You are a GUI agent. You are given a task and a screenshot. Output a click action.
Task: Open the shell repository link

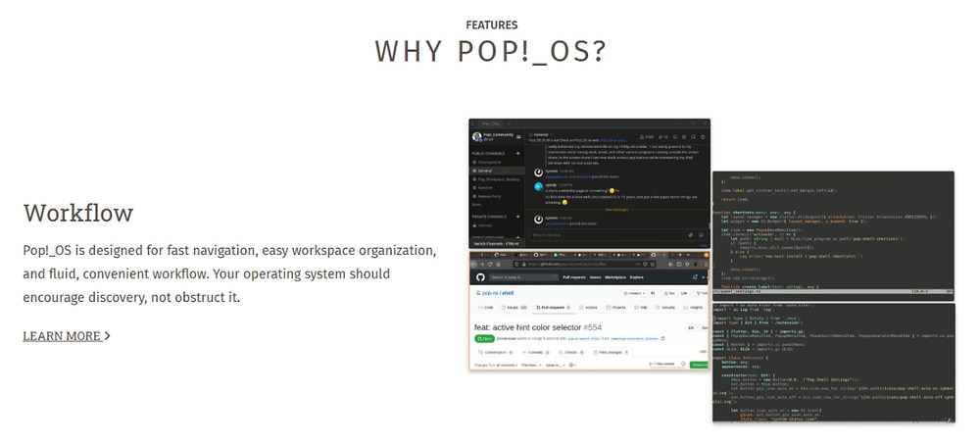click(508, 293)
